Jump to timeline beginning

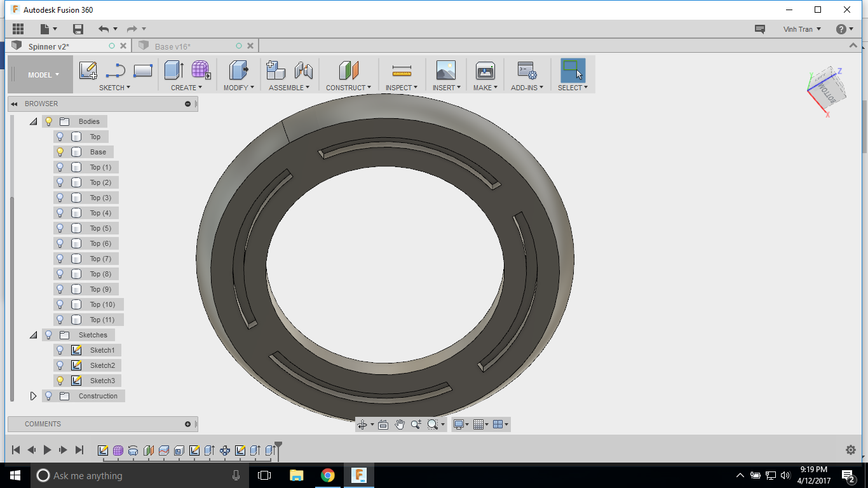click(x=17, y=450)
